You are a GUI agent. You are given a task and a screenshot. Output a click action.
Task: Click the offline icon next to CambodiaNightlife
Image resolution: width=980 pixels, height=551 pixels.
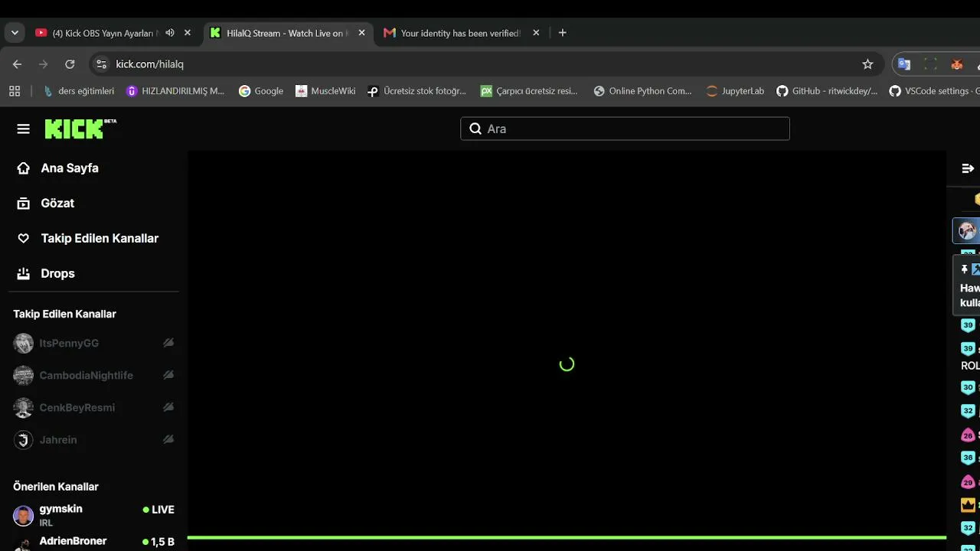(168, 375)
